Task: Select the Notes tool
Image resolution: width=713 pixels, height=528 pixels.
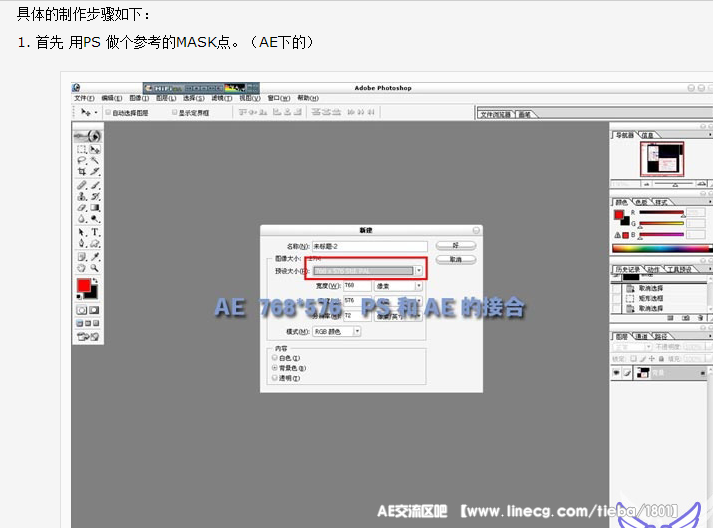Action: click(82, 257)
